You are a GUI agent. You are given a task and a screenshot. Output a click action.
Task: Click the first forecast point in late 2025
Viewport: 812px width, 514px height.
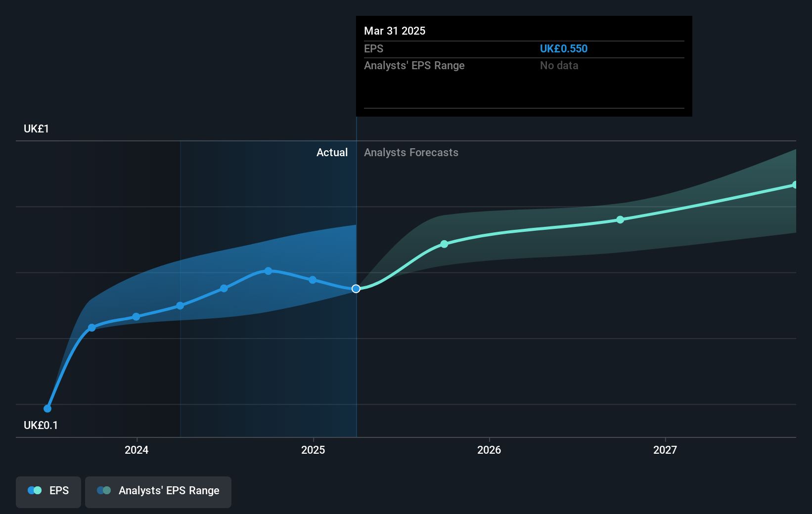pos(444,244)
